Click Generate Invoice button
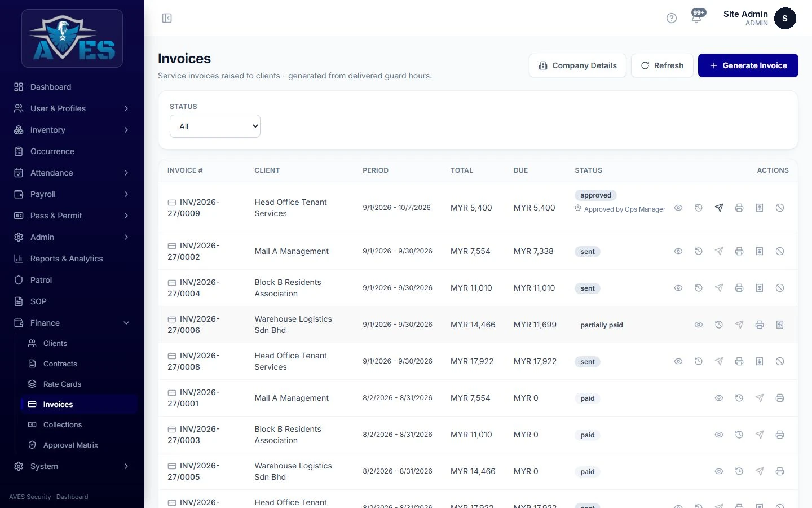This screenshot has height=508, width=812. click(748, 65)
